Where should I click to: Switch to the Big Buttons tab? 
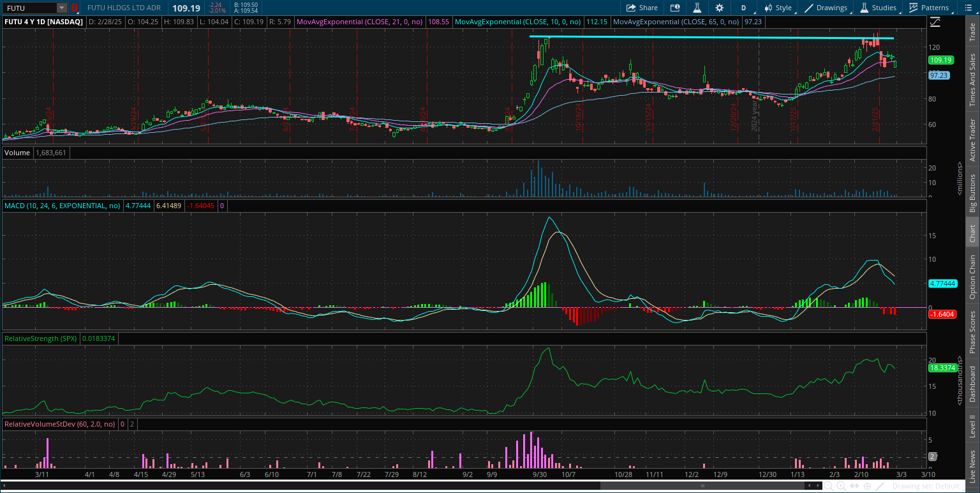point(972,192)
